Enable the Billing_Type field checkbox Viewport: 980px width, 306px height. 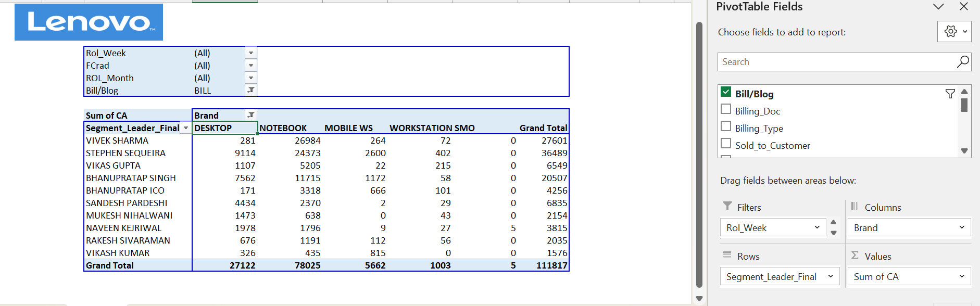726,126
